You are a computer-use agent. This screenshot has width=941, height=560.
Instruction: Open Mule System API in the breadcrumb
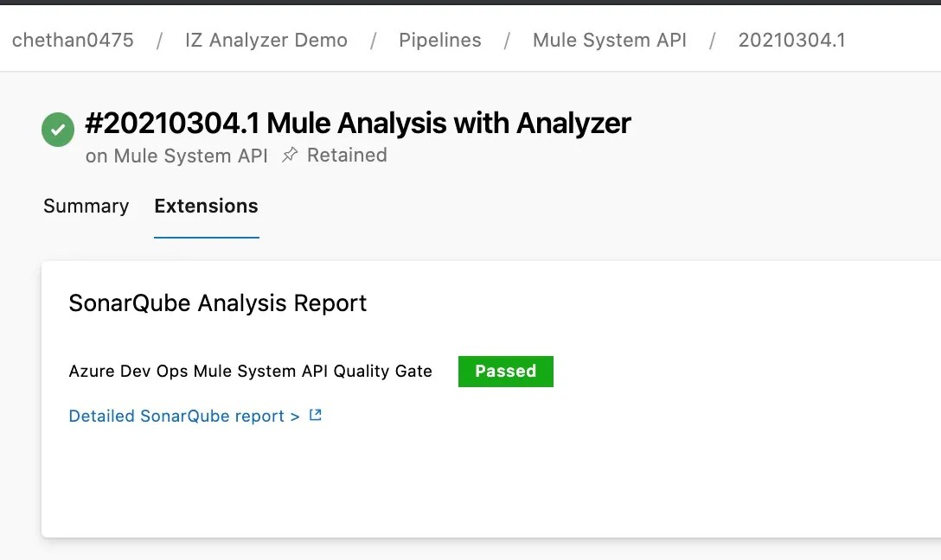[x=610, y=40]
